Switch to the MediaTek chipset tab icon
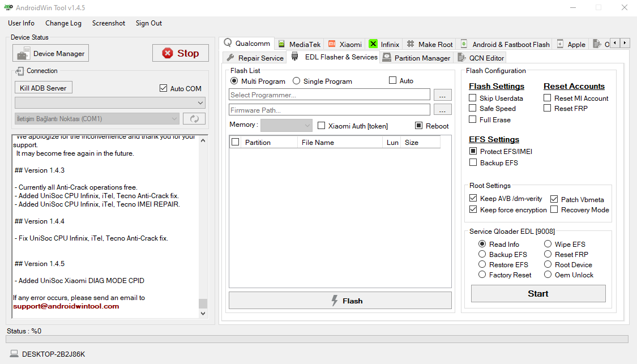The width and height of the screenshot is (637, 364). [x=281, y=44]
